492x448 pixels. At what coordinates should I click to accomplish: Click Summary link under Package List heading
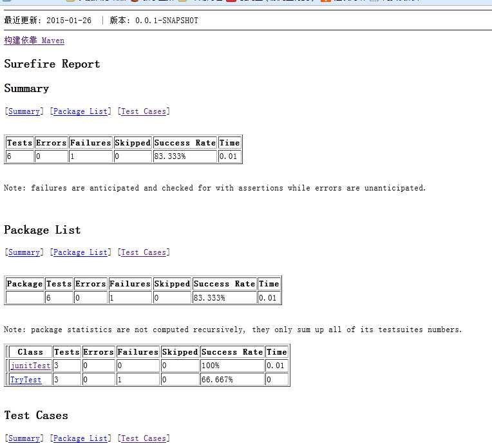[x=24, y=252]
